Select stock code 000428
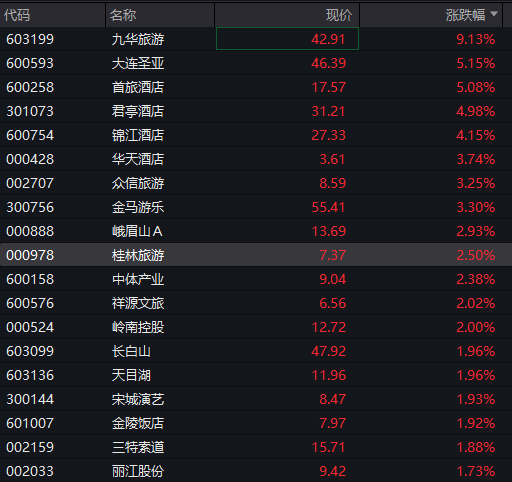 click(30, 159)
